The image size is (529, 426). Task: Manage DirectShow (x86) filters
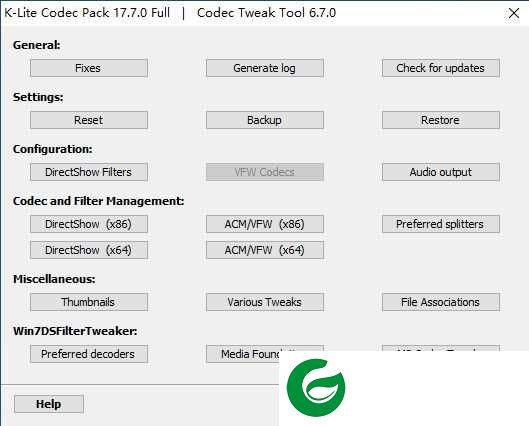pyautogui.click(x=89, y=224)
